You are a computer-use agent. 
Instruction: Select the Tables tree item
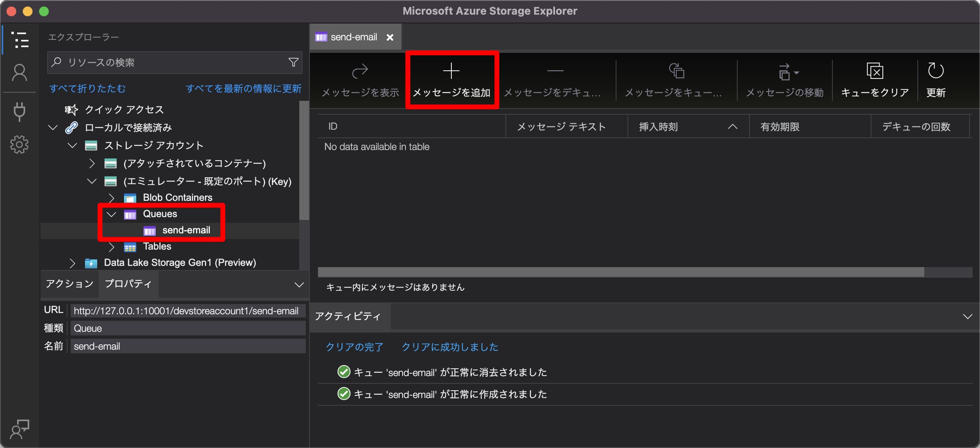pyautogui.click(x=157, y=246)
